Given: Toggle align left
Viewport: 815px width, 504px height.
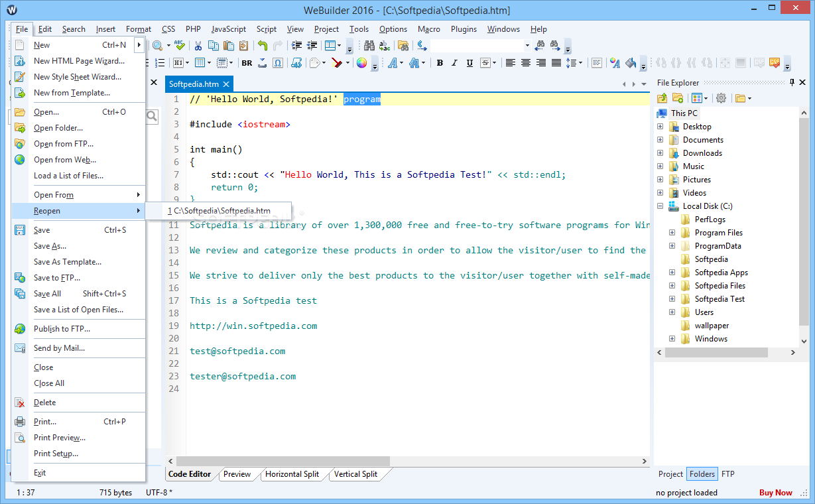Looking at the screenshot, I should click(x=510, y=62).
